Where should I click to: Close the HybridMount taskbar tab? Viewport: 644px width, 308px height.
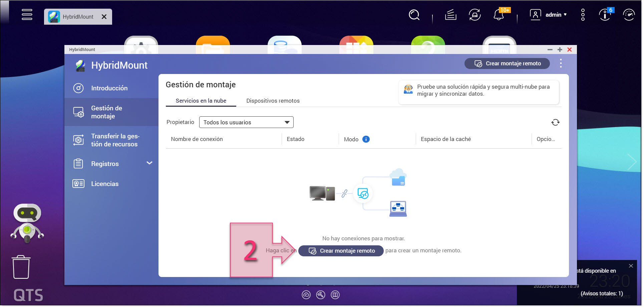pos(104,17)
